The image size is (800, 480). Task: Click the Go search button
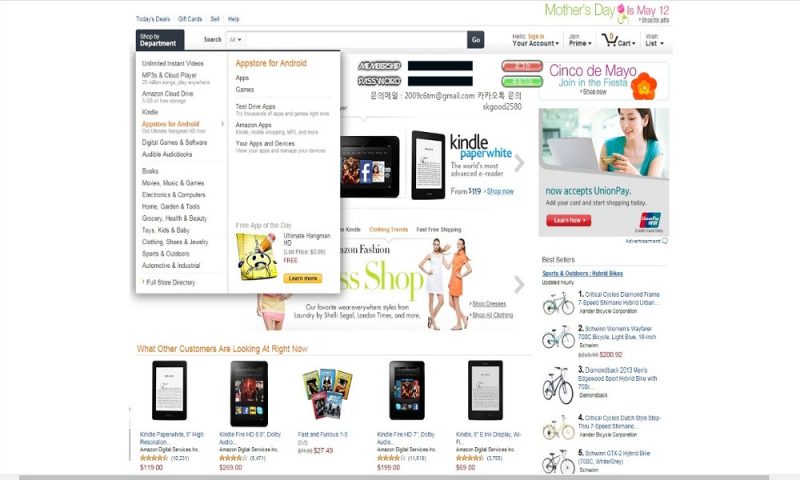(476, 40)
